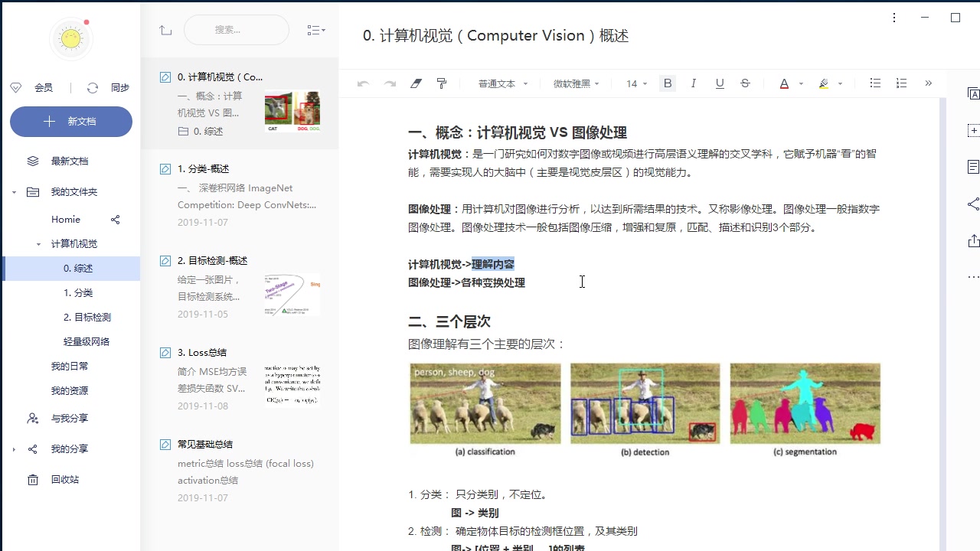The height and width of the screenshot is (551, 980).
Task: Open the right-sidebar more dots
Action: tap(973, 277)
